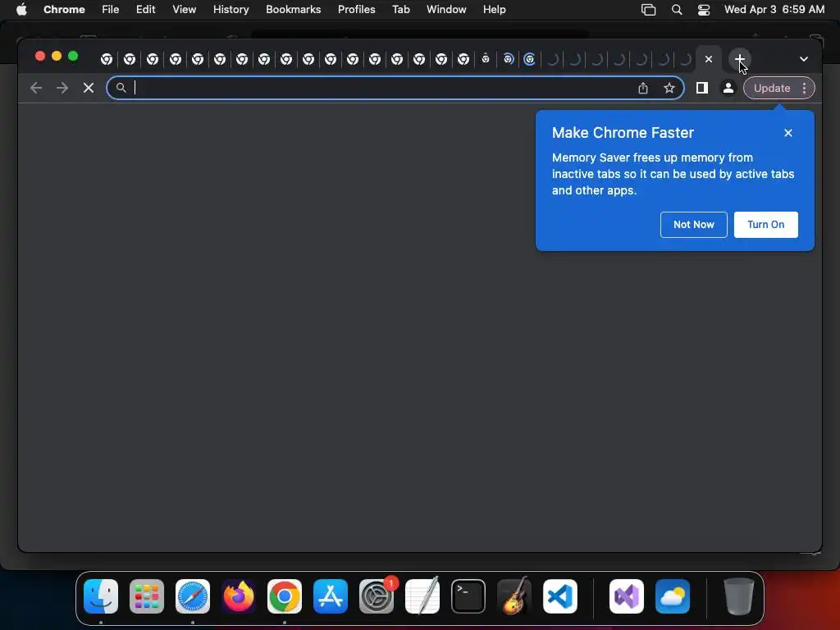Open the Bookmarks menu
Viewport: 840px width, 630px height.
click(293, 10)
